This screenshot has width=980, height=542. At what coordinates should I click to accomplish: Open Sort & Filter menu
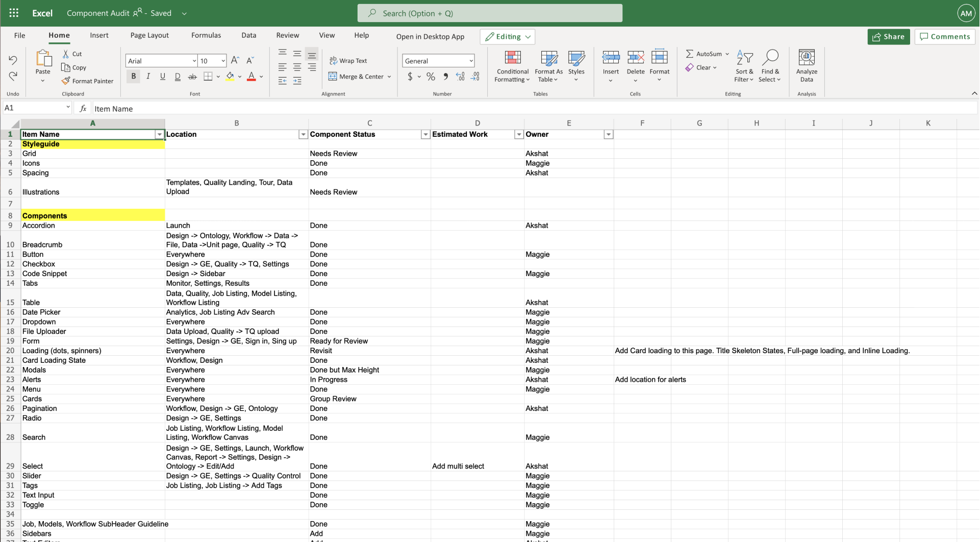pos(744,66)
